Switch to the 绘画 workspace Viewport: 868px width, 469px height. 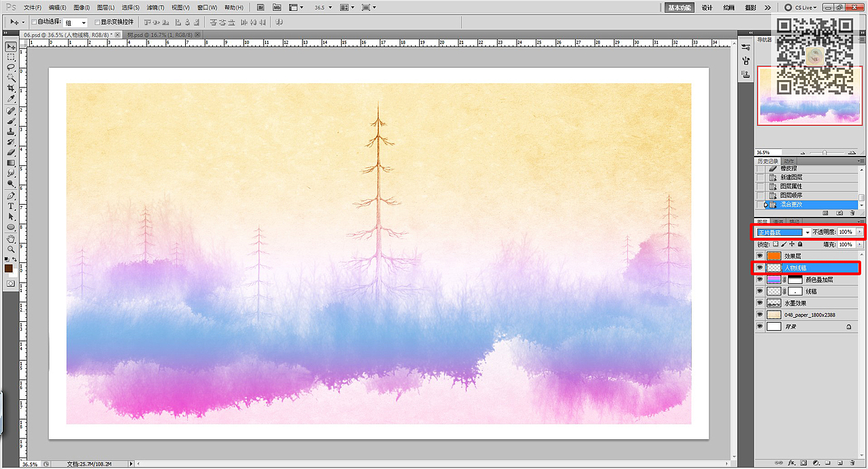tap(729, 7)
